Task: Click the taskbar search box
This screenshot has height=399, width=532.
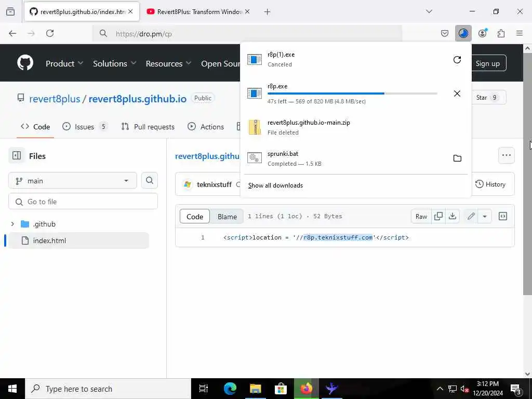Action: tap(108, 389)
